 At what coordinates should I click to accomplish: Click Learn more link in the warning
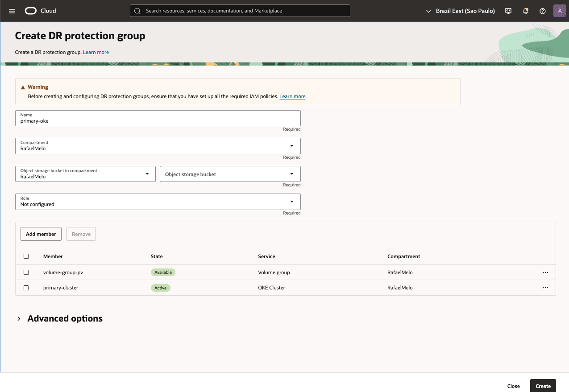pyautogui.click(x=292, y=96)
